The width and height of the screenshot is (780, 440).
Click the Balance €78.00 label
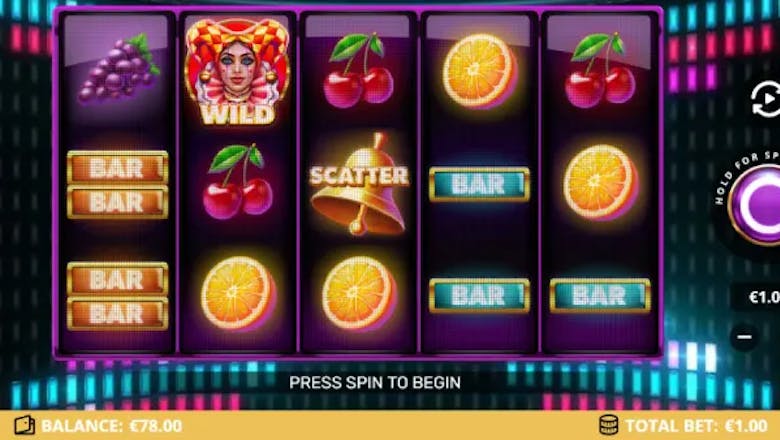[x=111, y=426]
